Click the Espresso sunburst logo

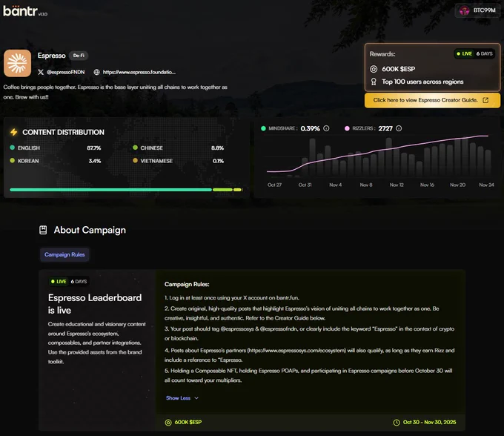[17, 63]
